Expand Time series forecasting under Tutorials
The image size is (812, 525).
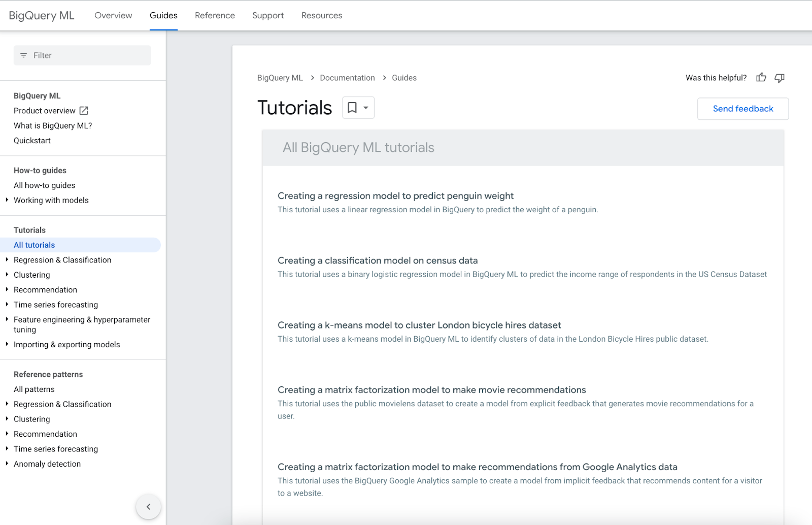[7, 304]
